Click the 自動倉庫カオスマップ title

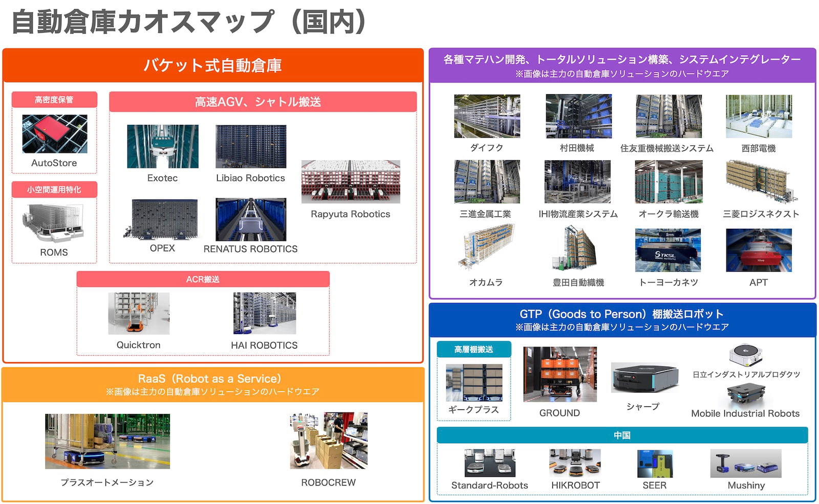[189, 22]
